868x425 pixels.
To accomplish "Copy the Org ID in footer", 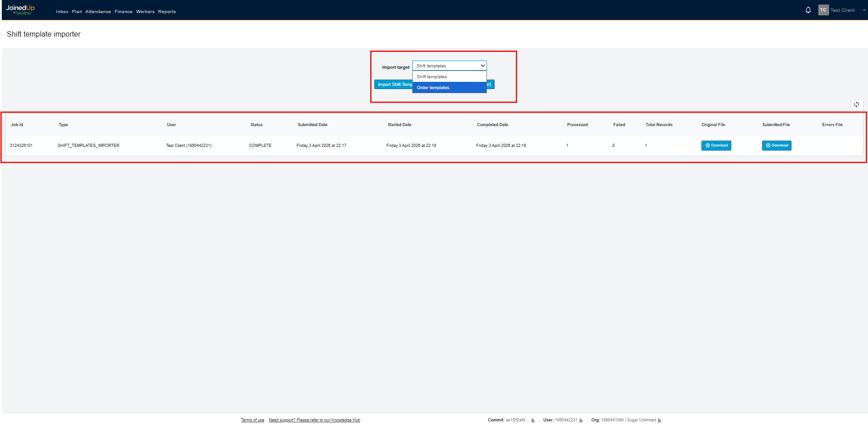I will pos(659,420).
